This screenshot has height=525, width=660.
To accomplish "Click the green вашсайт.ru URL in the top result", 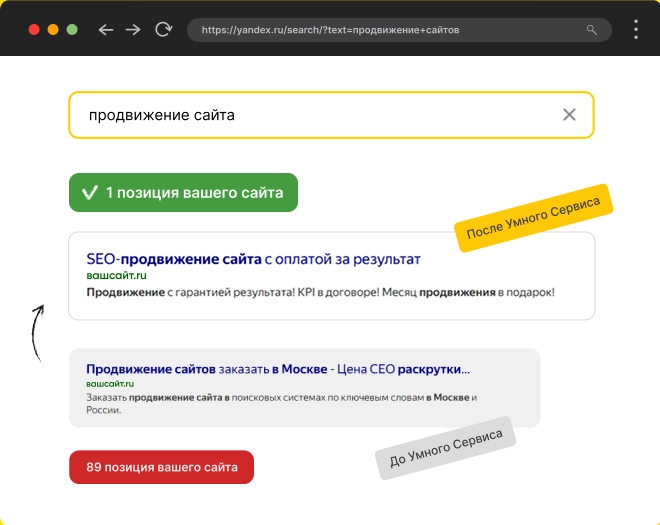I will [116, 274].
